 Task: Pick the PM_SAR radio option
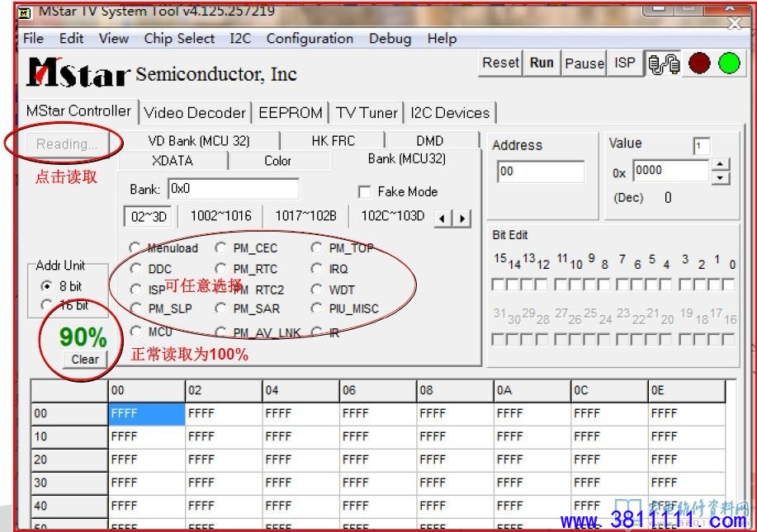(x=220, y=308)
